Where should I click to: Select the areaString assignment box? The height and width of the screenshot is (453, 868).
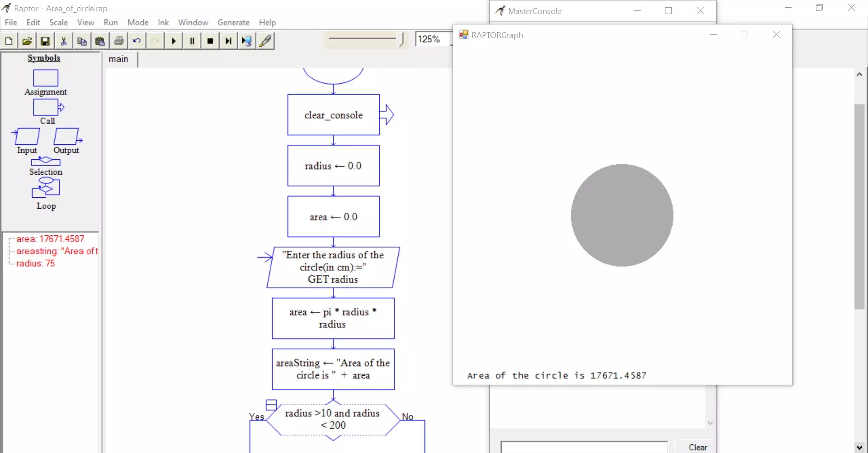click(333, 369)
